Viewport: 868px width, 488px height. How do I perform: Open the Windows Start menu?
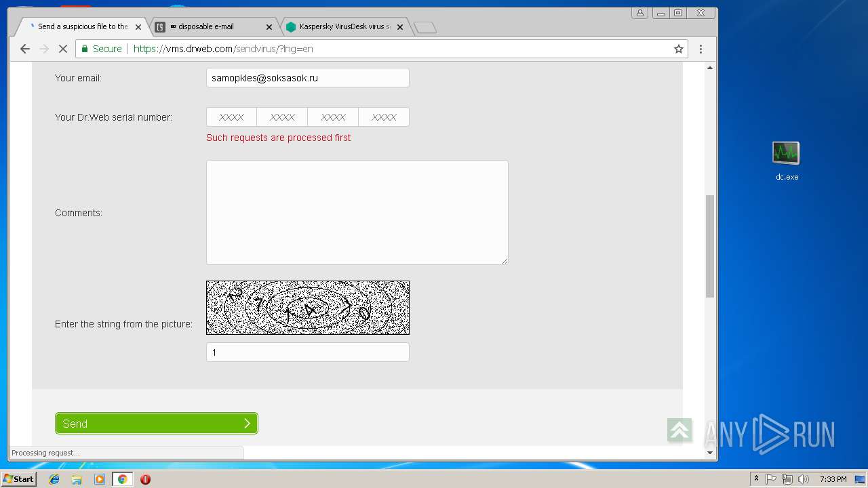coord(18,479)
